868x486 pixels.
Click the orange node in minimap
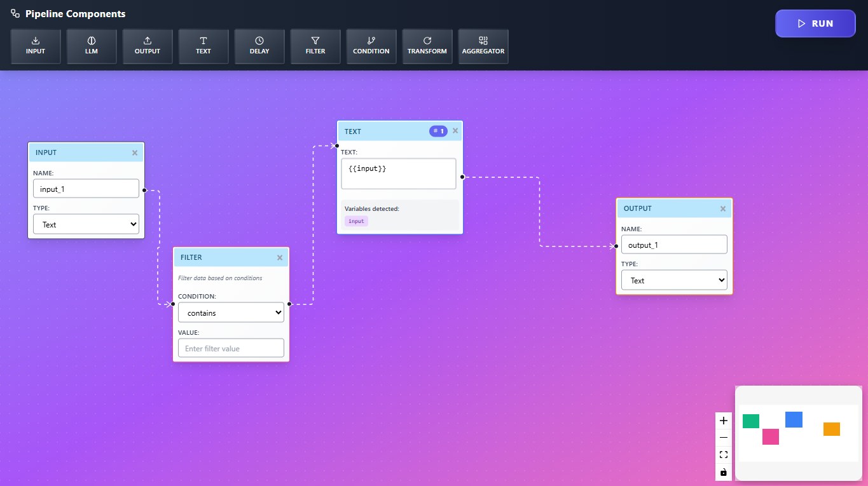pos(832,429)
